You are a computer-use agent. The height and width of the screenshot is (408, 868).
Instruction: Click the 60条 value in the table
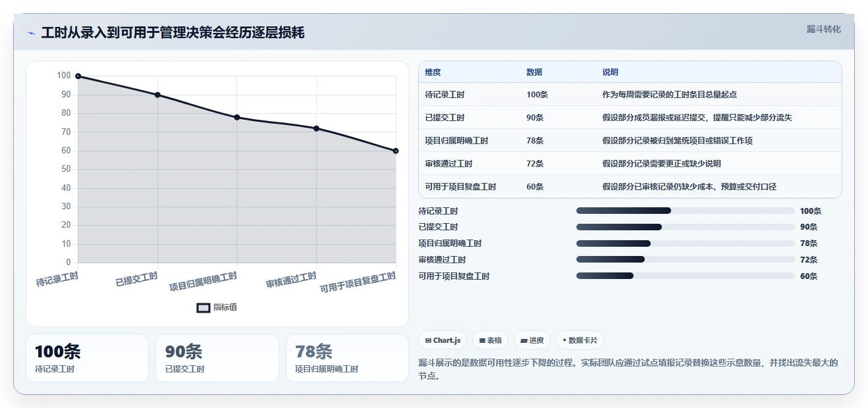pyautogui.click(x=535, y=187)
